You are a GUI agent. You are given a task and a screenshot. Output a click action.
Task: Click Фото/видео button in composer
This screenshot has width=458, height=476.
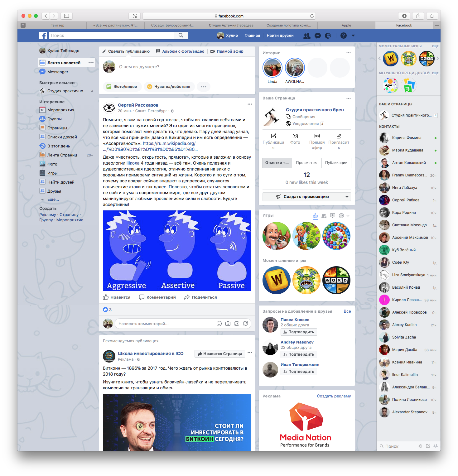coord(122,86)
